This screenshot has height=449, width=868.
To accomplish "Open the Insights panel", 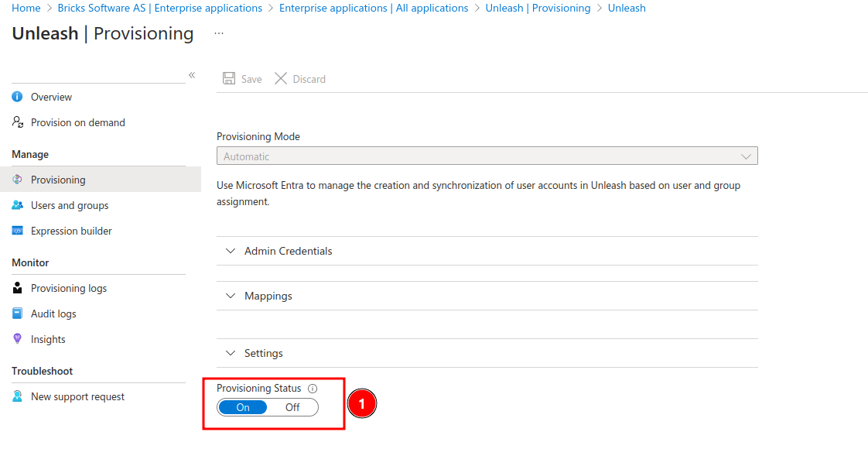I will point(49,339).
